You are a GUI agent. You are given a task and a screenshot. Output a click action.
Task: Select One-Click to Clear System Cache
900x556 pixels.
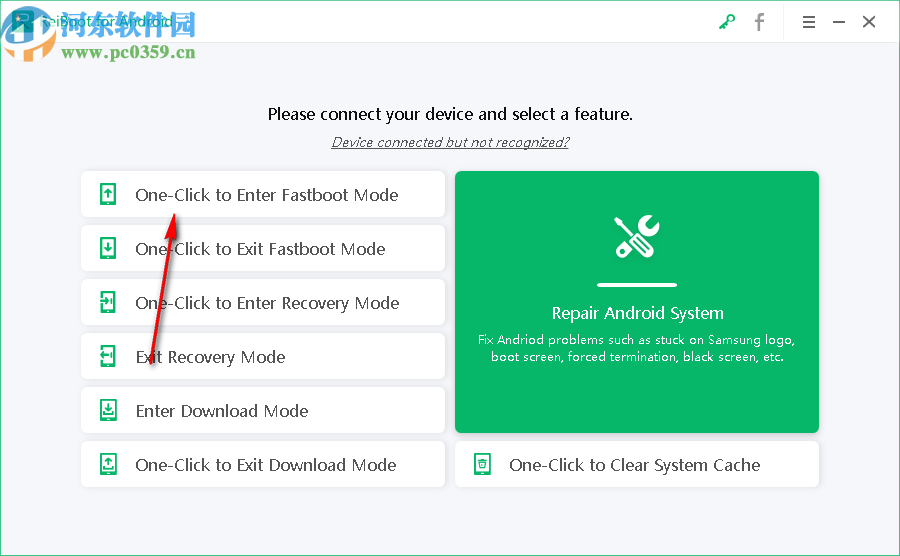coord(637,464)
